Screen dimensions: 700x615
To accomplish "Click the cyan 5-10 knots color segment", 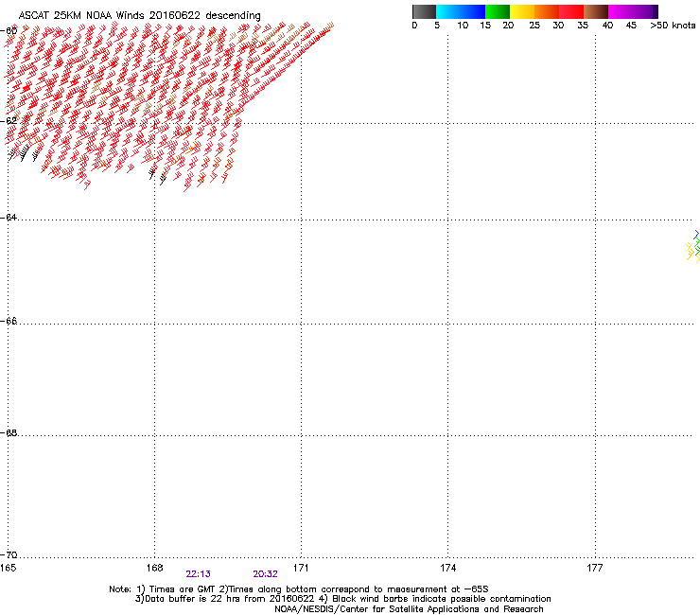I will click(x=448, y=11).
